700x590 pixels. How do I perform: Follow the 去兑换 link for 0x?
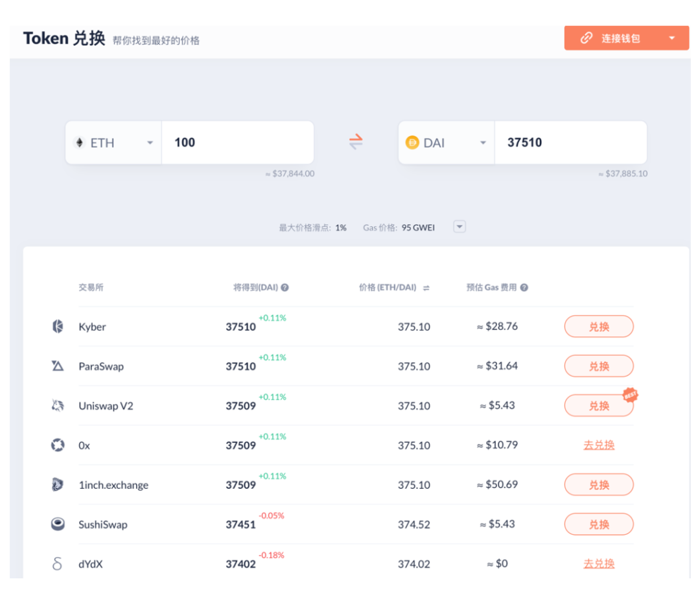pyautogui.click(x=598, y=445)
